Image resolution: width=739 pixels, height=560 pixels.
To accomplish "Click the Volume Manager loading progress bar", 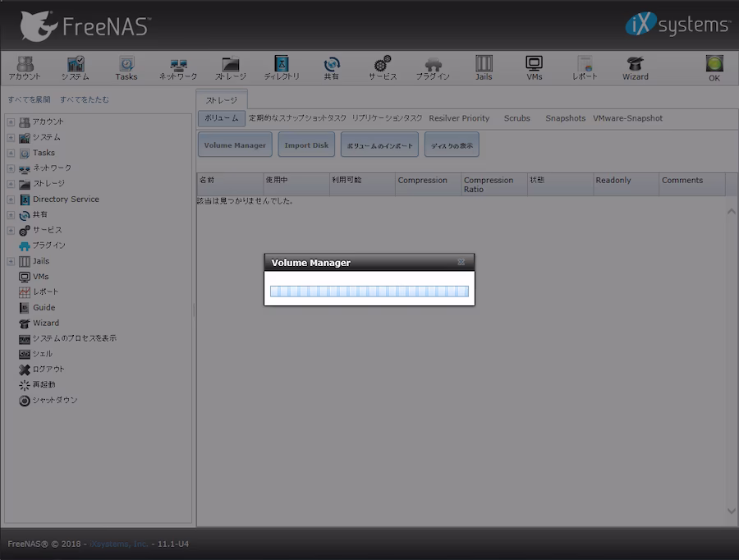I will [369, 291].
